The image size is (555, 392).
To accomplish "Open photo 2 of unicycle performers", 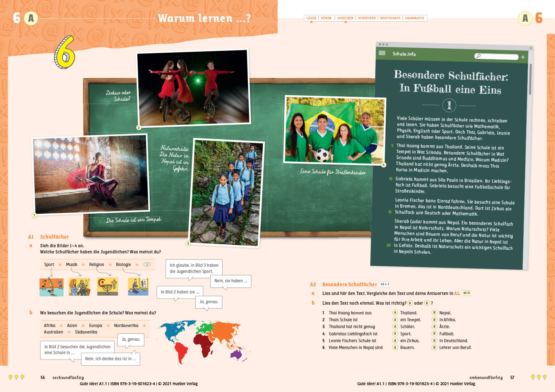I will point(193,88).
